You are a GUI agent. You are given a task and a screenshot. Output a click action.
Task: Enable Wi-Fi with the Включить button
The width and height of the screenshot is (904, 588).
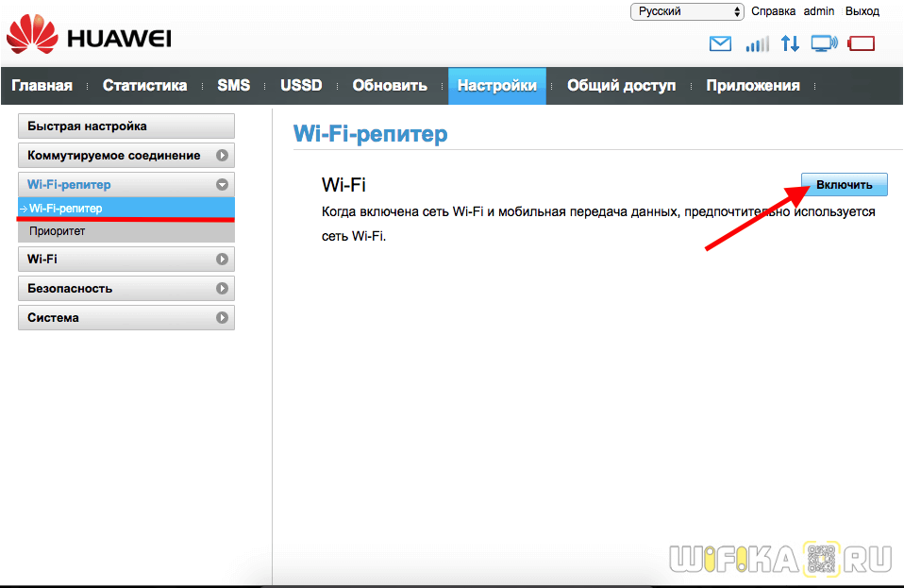844,184
